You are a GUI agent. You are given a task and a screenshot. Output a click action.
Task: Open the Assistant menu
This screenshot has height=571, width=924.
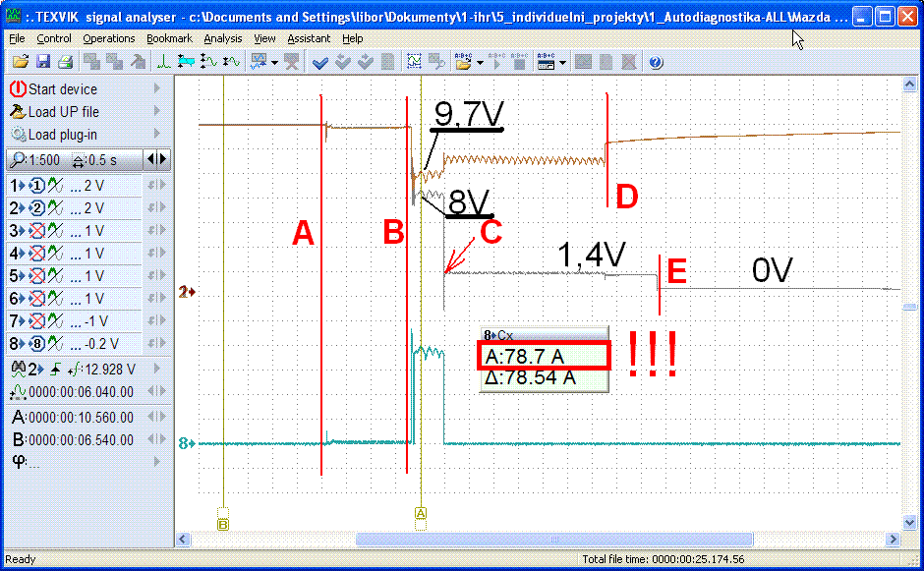point(309,38)
